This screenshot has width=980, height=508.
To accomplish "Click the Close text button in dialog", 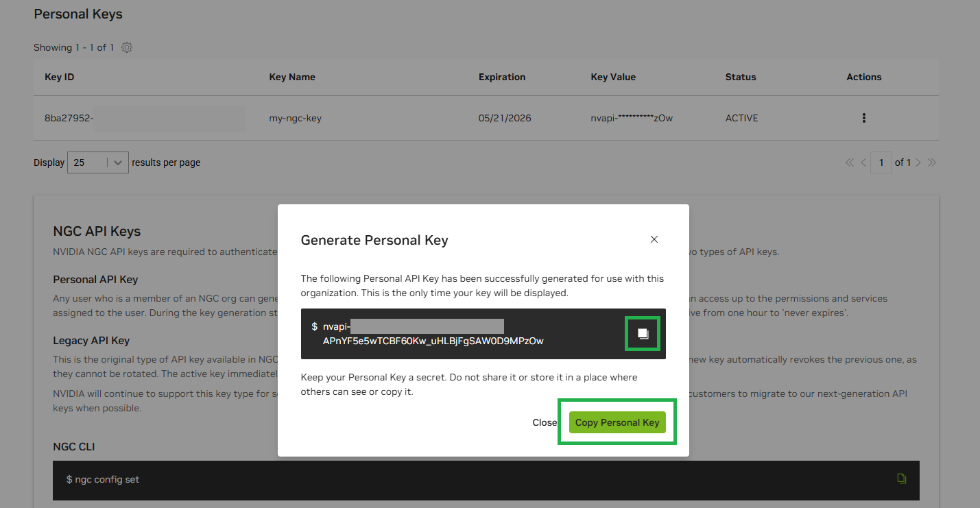I will (545, 422).
